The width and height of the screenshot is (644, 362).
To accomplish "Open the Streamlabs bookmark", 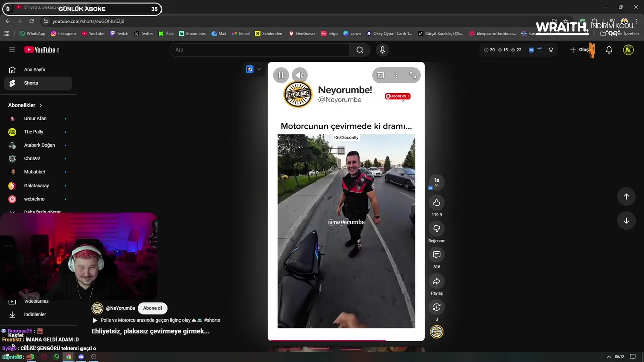I will [192, 34].
